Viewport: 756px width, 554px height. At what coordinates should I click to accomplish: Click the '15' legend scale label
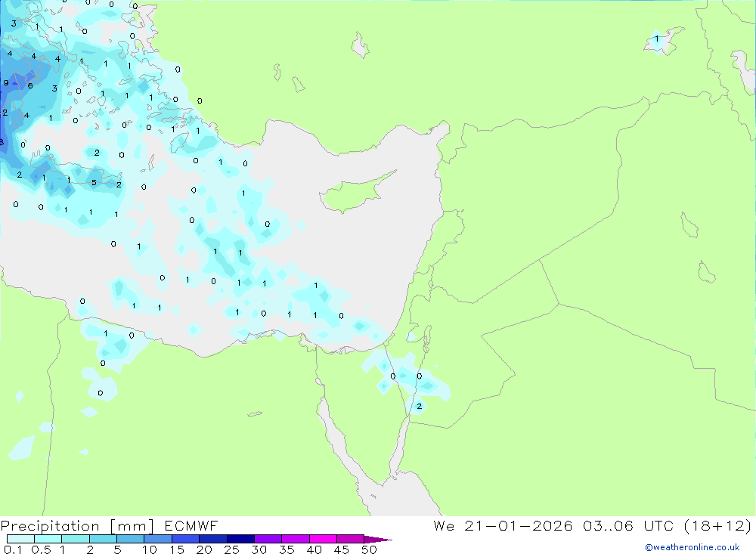(177, 549)
